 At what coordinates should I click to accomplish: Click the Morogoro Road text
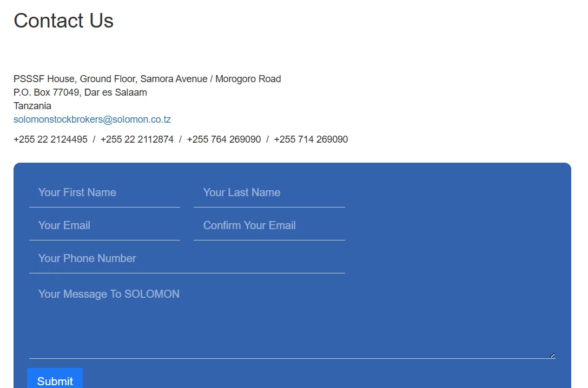pyautogui.click(x=248, y=79)
